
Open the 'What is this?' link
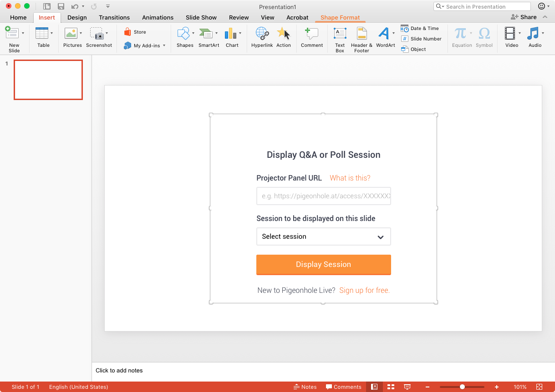coord(350,178)
